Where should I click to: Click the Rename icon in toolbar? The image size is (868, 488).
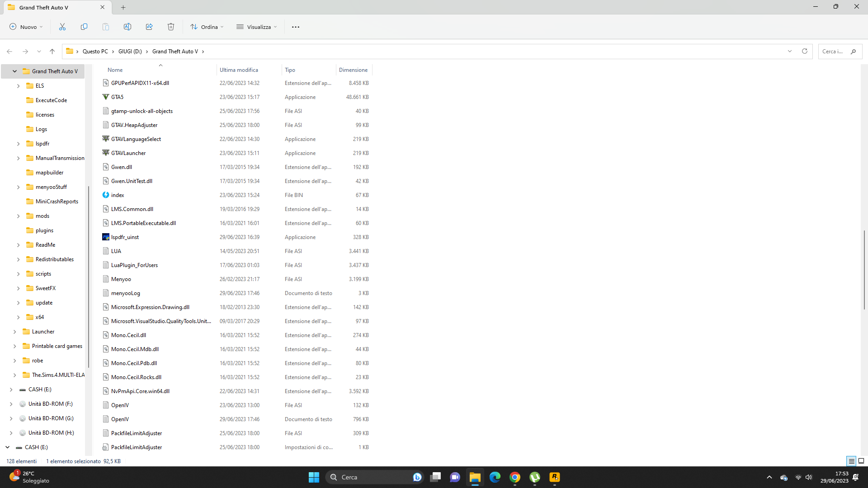(x=127, y=27)
